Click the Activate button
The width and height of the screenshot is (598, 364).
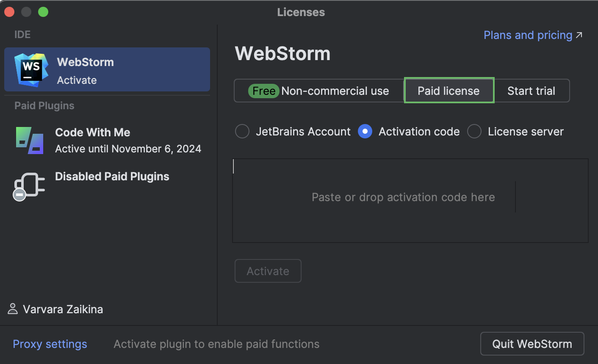click(x=268, y=271)
